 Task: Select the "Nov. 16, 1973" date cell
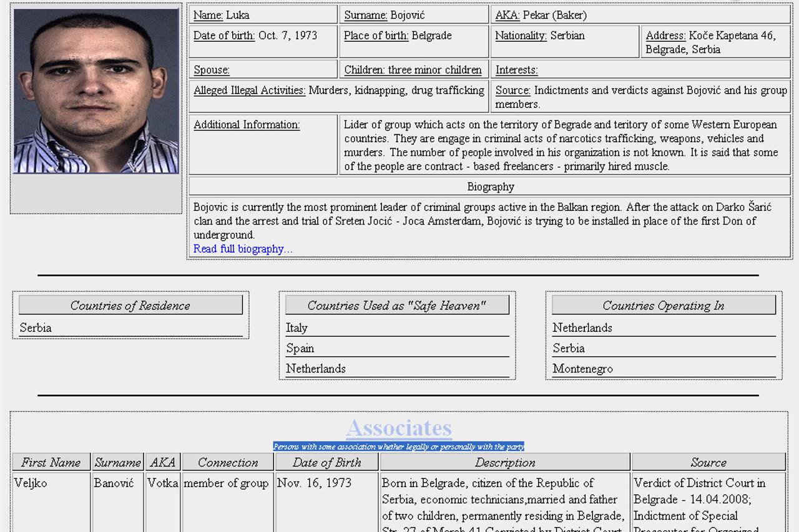[327, 502]
